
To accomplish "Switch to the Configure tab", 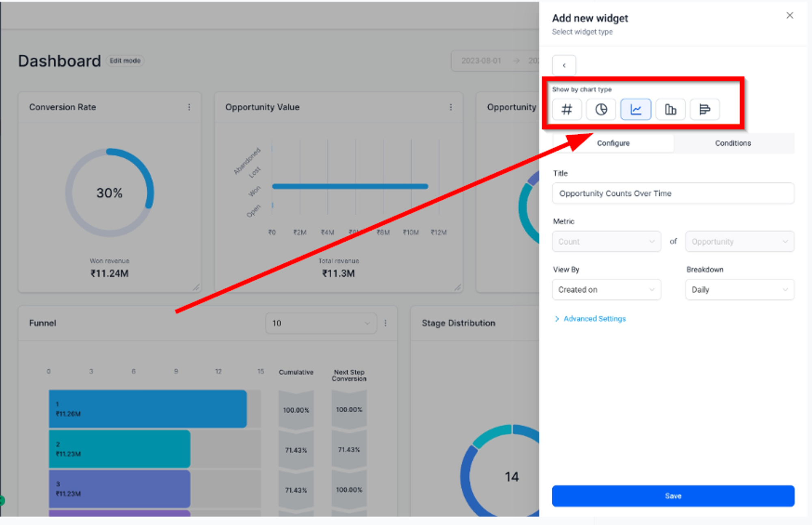I will point(613,143).
